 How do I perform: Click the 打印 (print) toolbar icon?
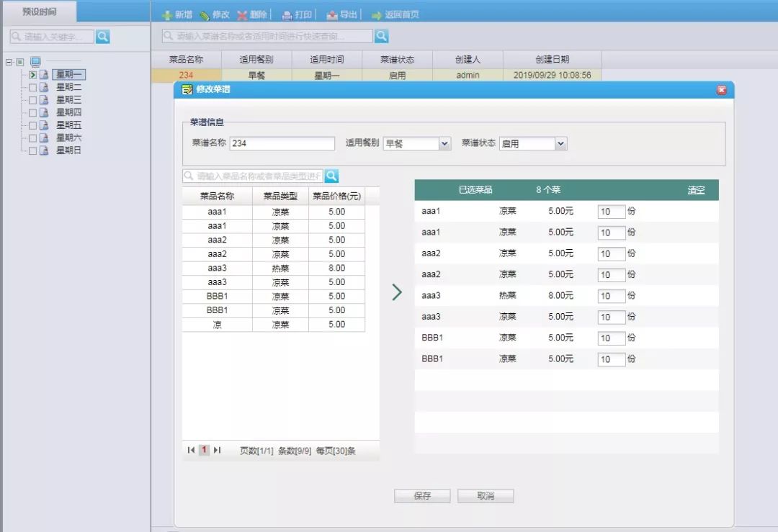287,15
